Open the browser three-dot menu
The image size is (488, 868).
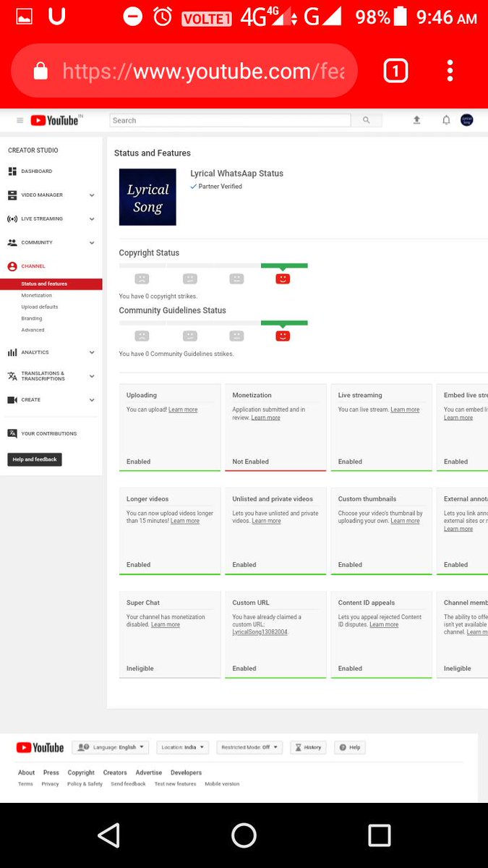450,71
